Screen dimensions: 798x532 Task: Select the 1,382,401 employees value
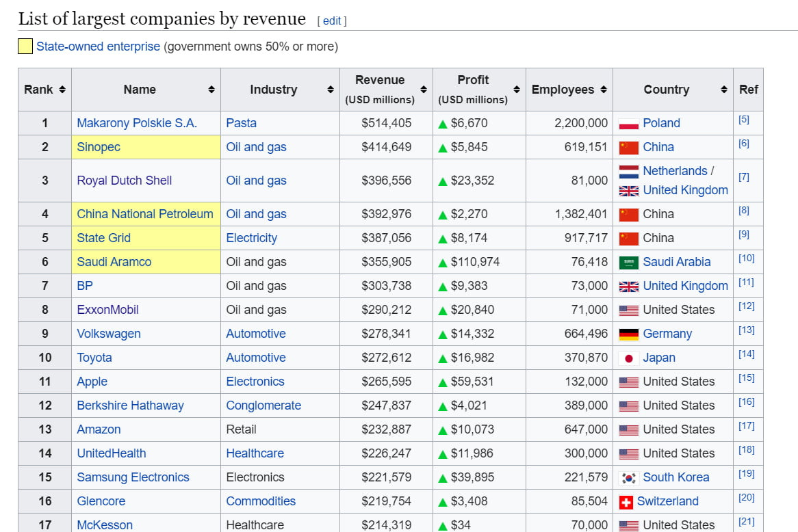[x=581, y=214]
